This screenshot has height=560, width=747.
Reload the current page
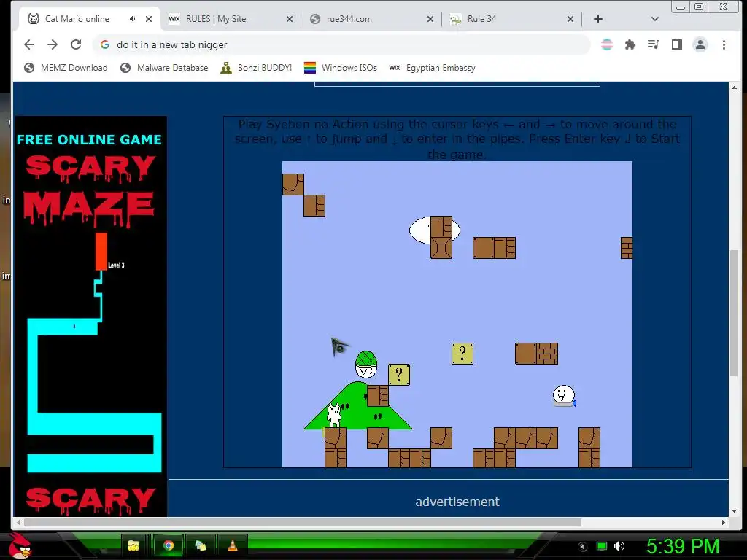76,44
